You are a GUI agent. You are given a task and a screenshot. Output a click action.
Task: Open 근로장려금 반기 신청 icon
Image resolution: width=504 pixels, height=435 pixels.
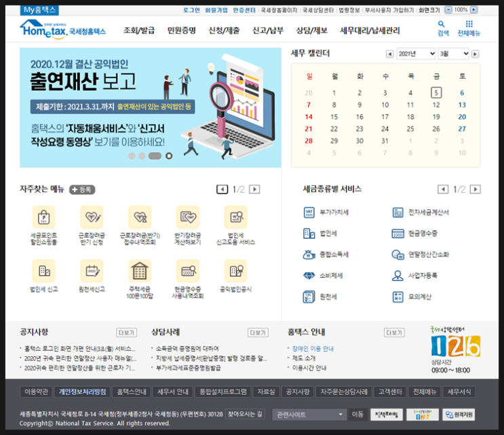point(92,217)
